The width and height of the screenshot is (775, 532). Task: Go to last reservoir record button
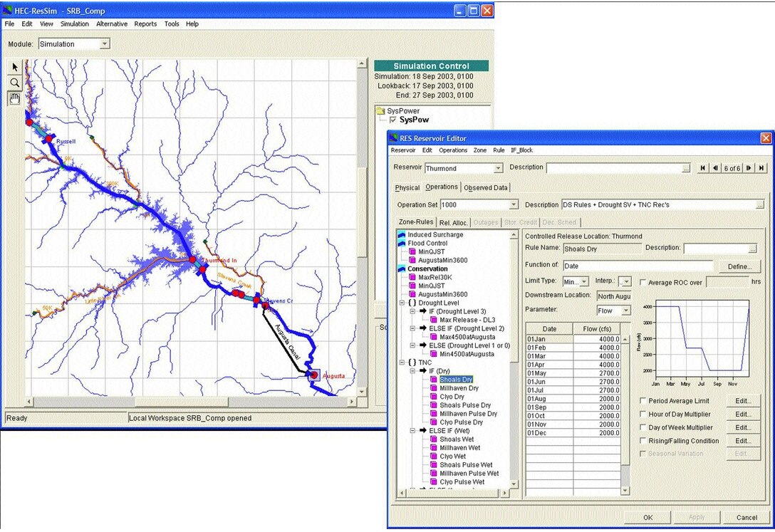coord(761,168)
